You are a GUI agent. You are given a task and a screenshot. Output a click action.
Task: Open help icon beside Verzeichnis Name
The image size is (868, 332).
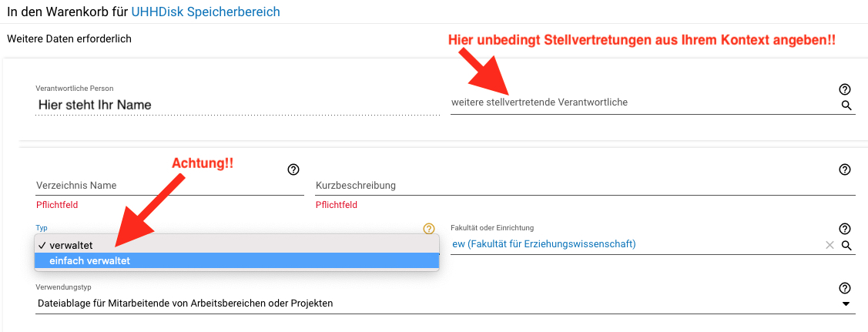point(293,169)
